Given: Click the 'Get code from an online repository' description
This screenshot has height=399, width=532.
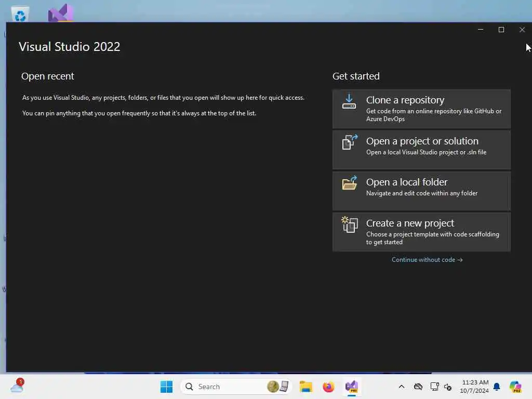Looking at the screenshot, I should pyautogui.click(x=434, y=115).
